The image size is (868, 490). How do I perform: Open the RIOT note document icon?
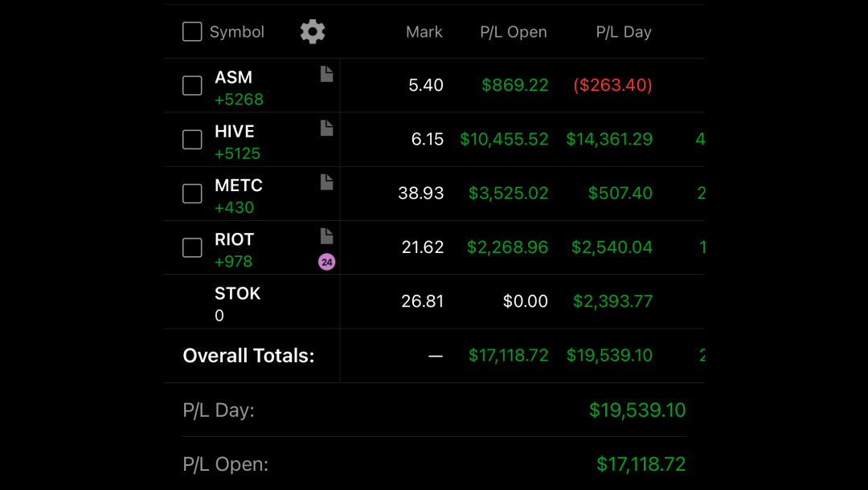(x=326, y=236)
